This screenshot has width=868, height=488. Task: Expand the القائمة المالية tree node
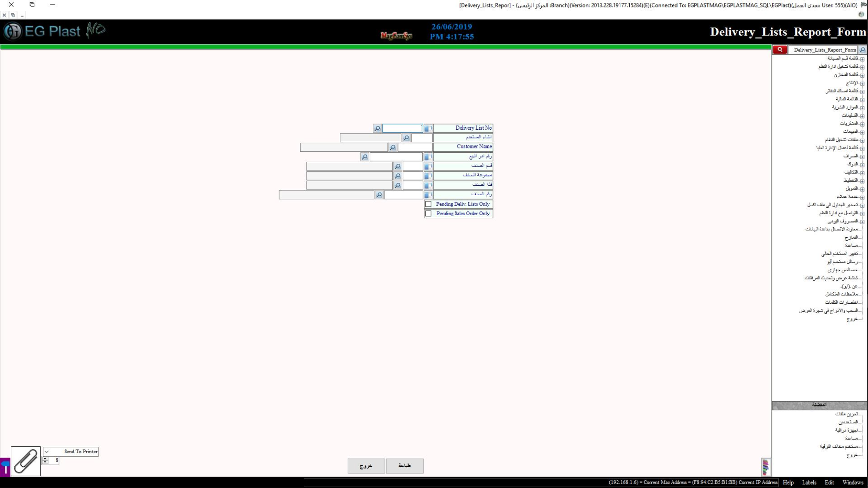[x=862, y=100]
